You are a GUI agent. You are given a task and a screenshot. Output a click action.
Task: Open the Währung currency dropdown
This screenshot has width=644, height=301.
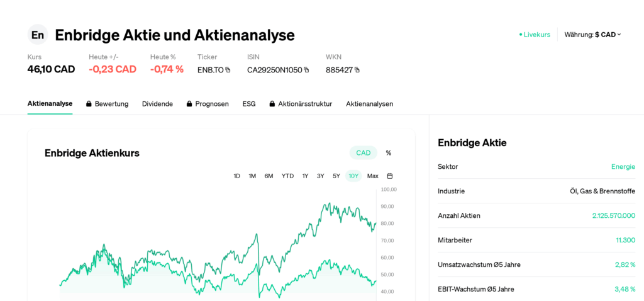click(592, 35)
